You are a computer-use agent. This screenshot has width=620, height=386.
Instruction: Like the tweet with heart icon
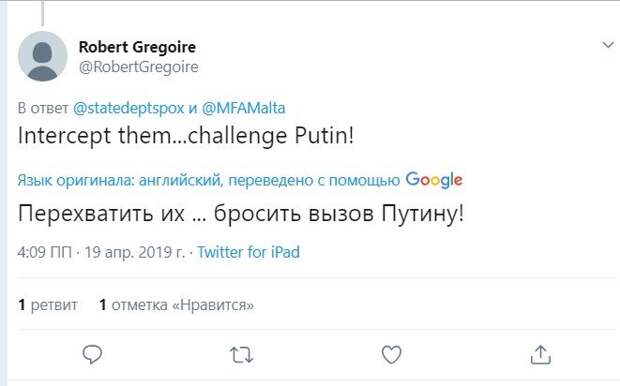click(x=391, y=354)
